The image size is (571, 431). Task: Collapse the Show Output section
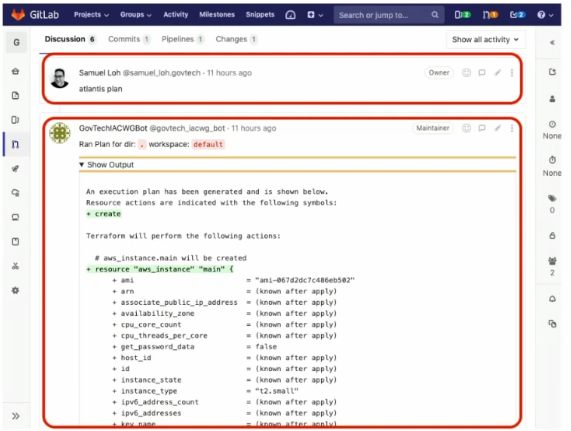[106, 165]
